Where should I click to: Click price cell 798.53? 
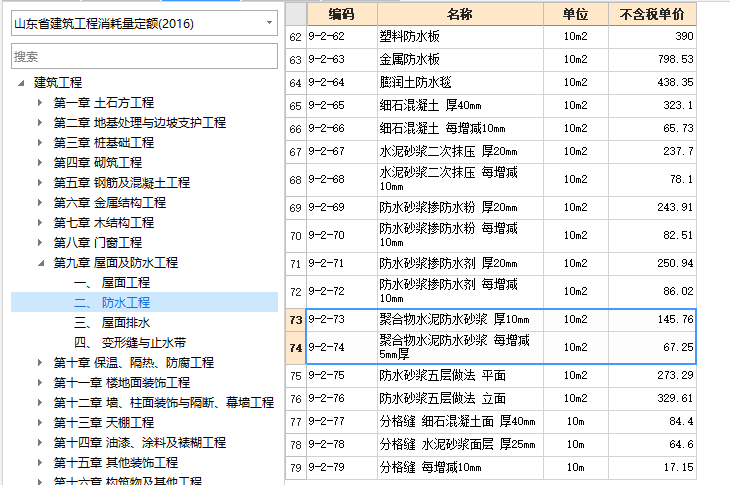point(652,60)
